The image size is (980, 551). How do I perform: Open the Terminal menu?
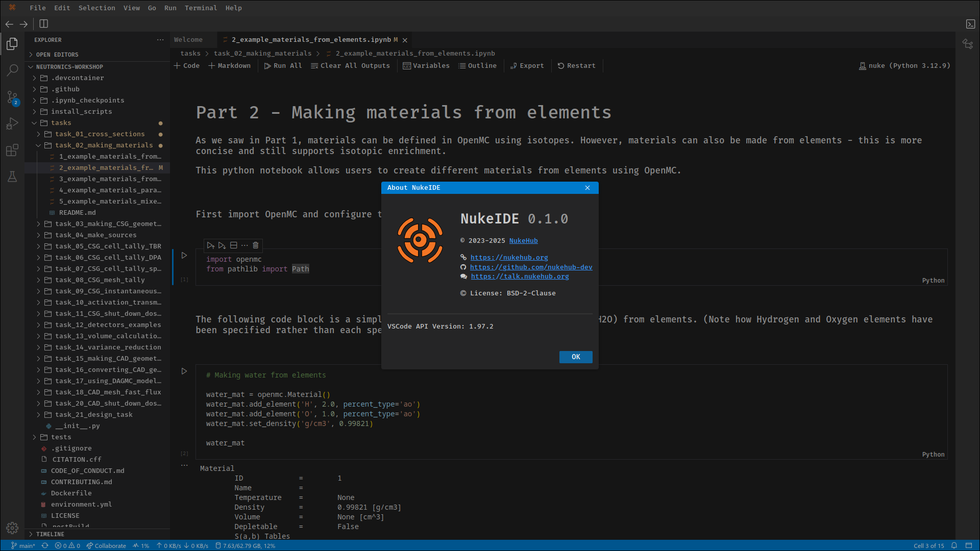pos(201,8)
